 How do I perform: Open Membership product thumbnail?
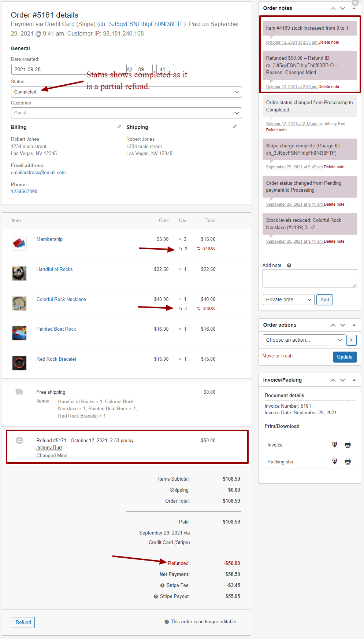19,243
